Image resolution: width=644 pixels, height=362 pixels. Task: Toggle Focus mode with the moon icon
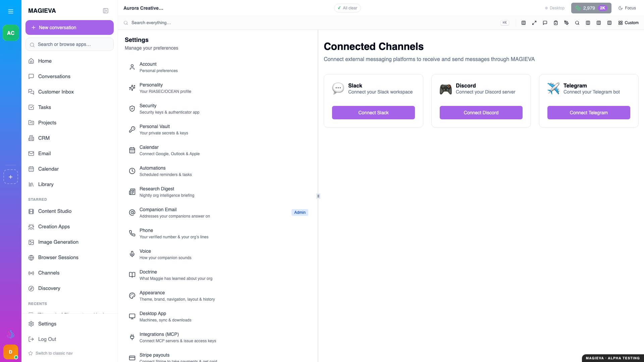(x=627, y=8)
